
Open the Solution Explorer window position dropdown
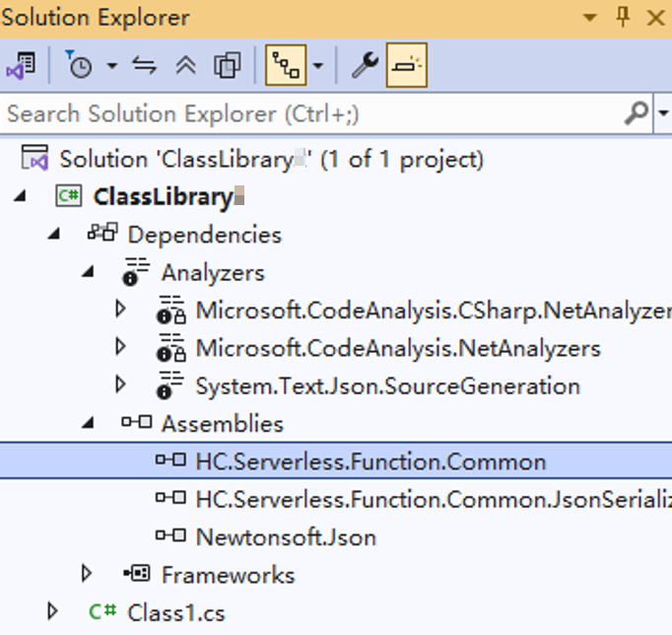[590, 18]
